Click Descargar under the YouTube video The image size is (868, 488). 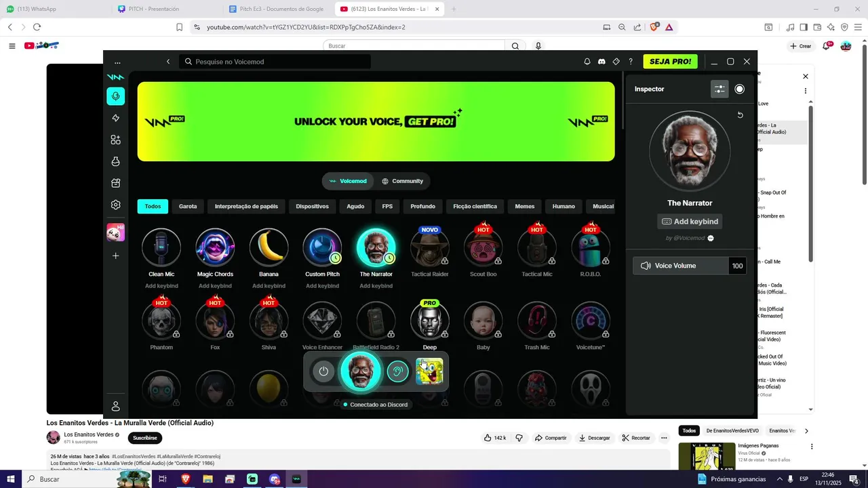click(594, 438)
